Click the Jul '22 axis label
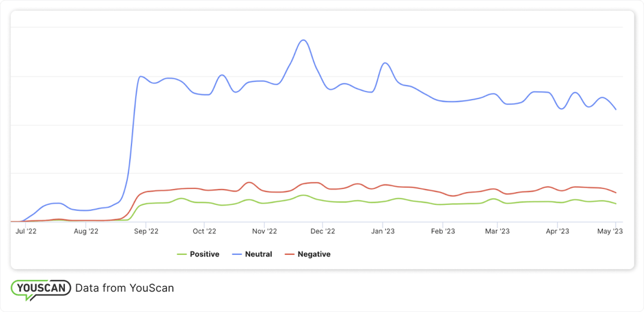 26,231
